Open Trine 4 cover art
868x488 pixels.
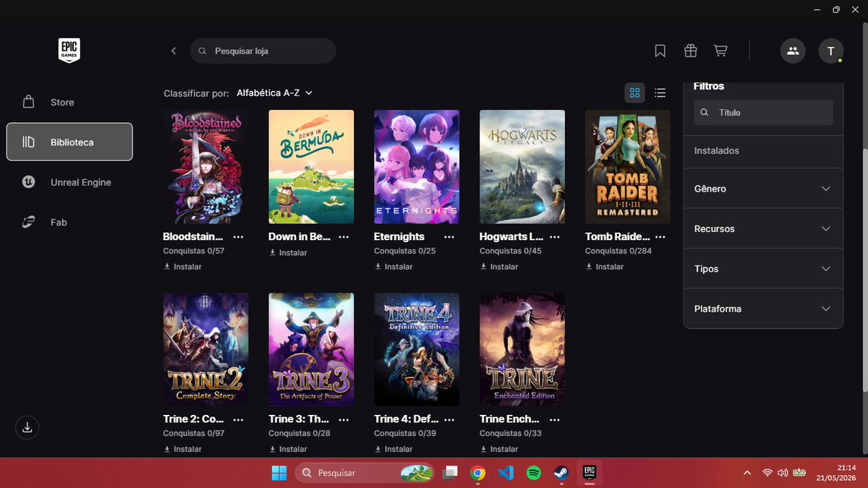[417, 349]
